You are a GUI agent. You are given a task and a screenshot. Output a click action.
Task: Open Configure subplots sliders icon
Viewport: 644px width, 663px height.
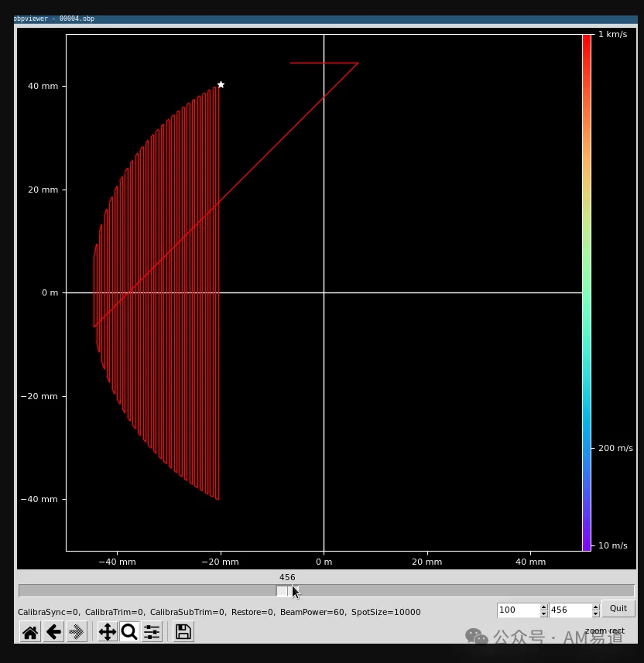click(x=152, y=632)
